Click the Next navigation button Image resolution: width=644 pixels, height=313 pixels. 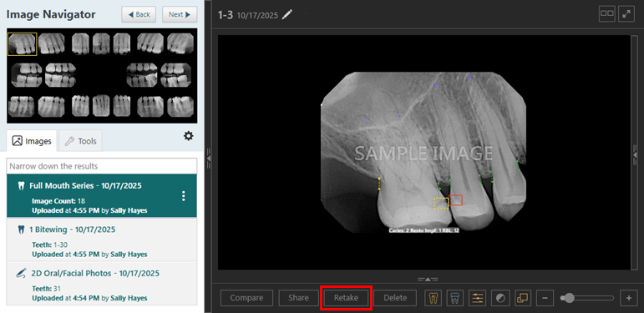pos(180,14)
